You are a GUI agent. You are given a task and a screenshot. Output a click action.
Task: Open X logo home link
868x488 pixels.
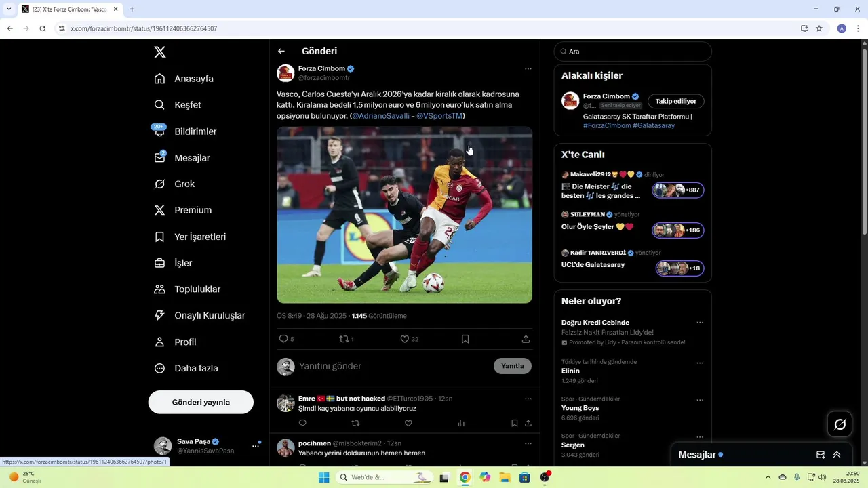click(x=159, y=52)
